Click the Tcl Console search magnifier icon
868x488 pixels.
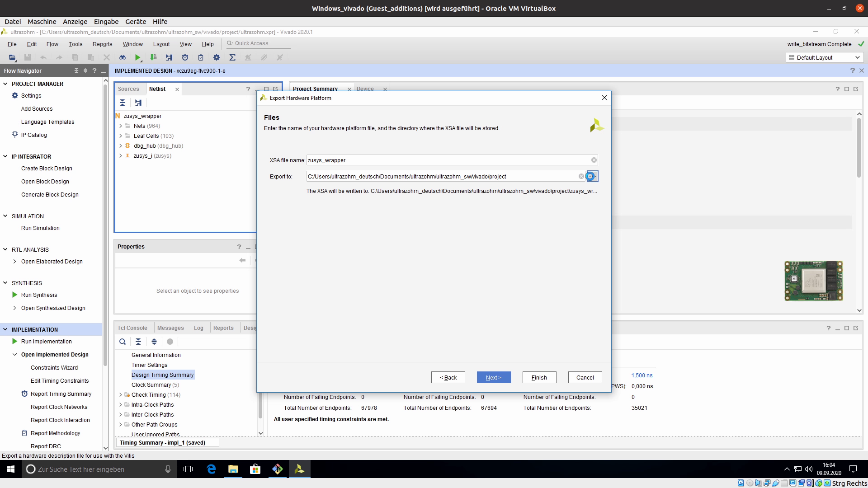click(123, 342)
